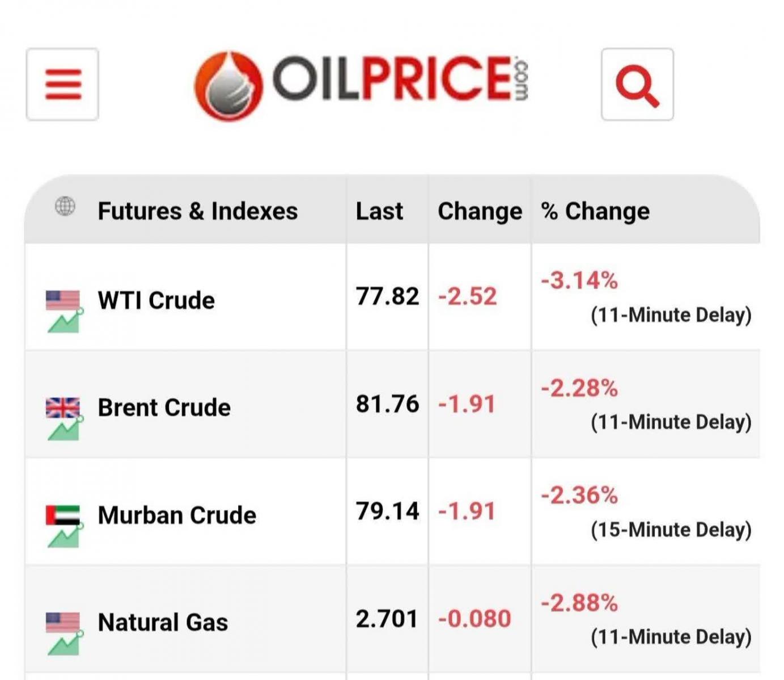Open the WTI Crude link

(156, 300)
